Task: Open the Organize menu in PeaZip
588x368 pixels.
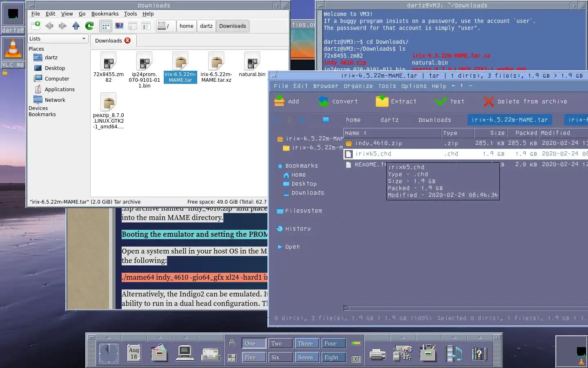Action: tap(358, 86)
